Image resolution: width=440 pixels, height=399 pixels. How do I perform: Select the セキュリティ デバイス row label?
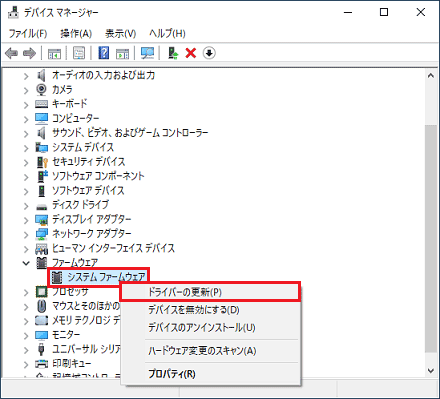pos(89,162)
